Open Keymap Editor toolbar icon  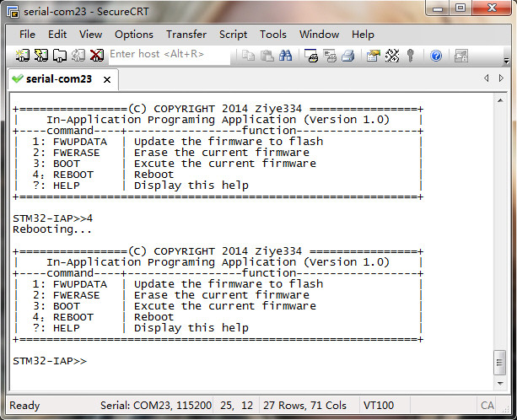(392, 56)
